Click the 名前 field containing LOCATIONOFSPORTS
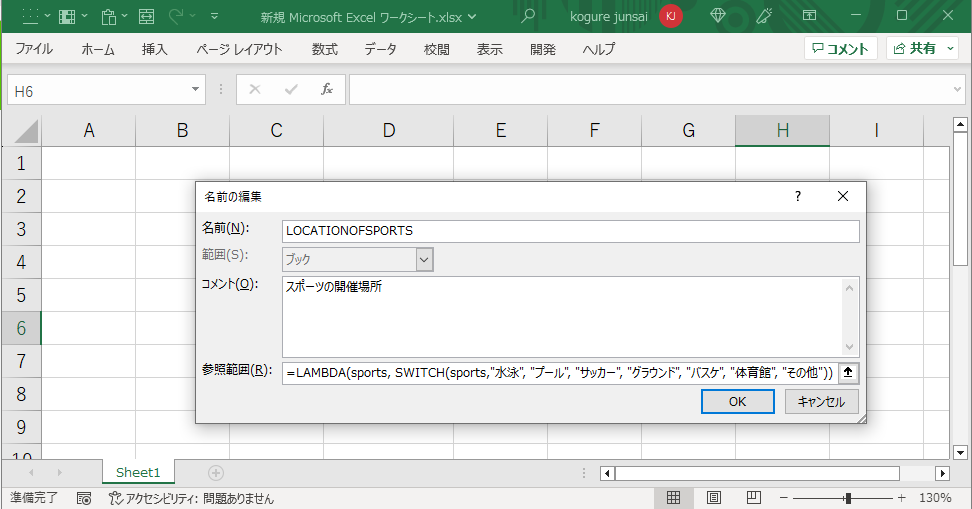Viewport: 972px width, 509px height. pos(570,231)
